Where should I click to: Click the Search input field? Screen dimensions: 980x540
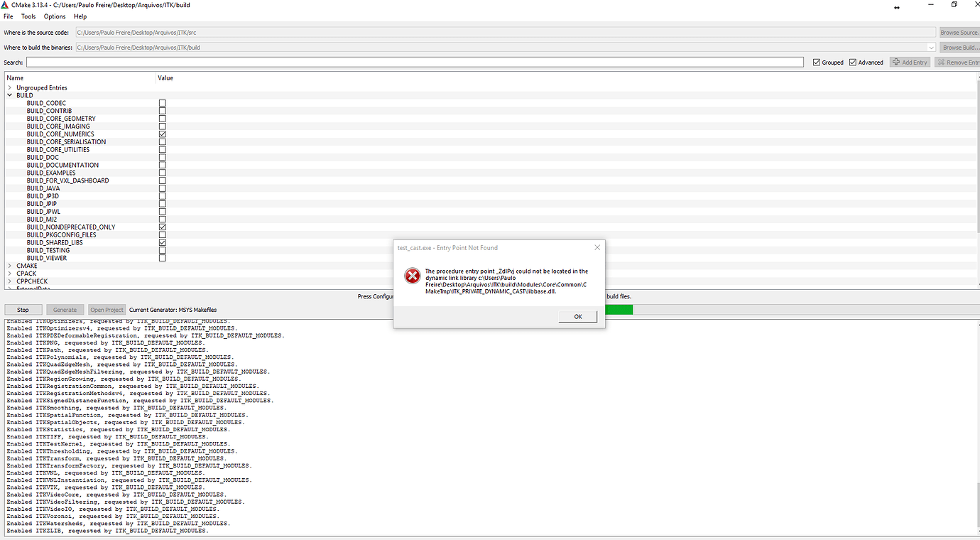pyautogui.click(x=415, y=63)
